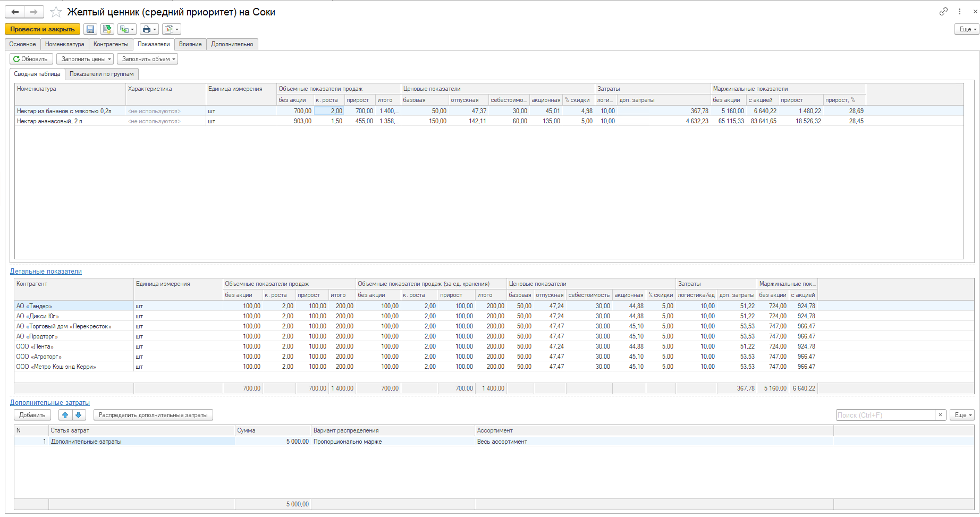Open the 'Показатели по группам' tab

tap(102, 74)
